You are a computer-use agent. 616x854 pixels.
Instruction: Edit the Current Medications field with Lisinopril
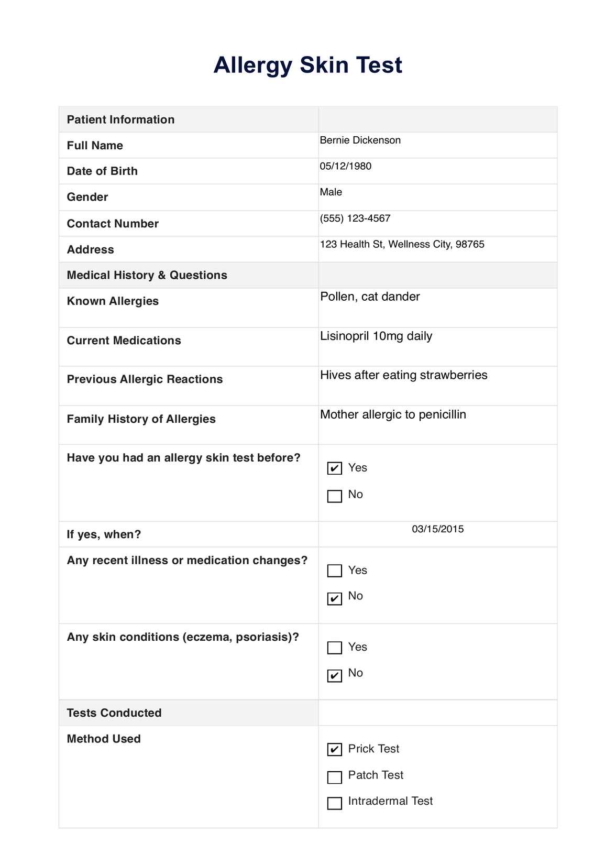(437, 346)
